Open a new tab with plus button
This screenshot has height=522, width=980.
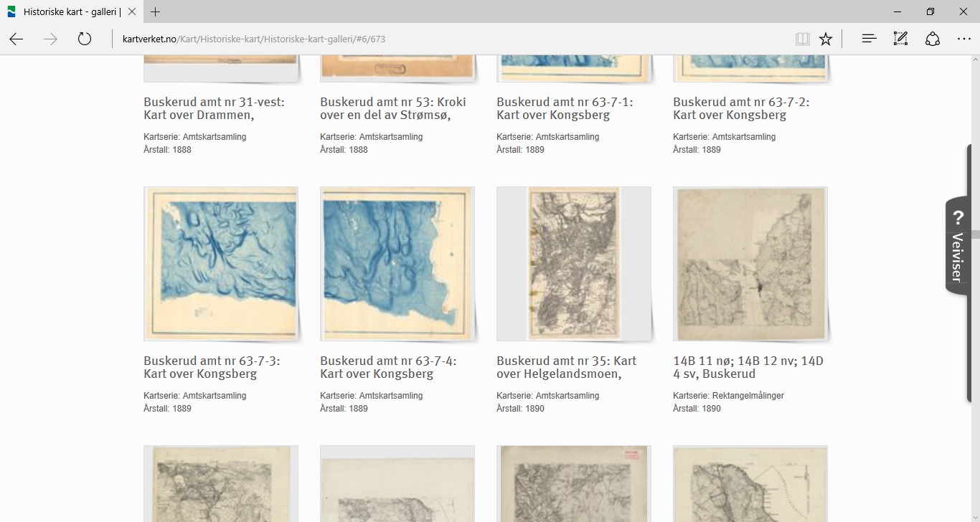[x=155, y=11]
